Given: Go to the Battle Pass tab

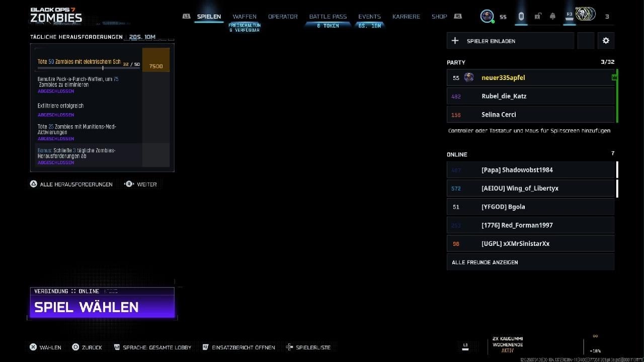Looking at the screenshot, I should (328, 17).
